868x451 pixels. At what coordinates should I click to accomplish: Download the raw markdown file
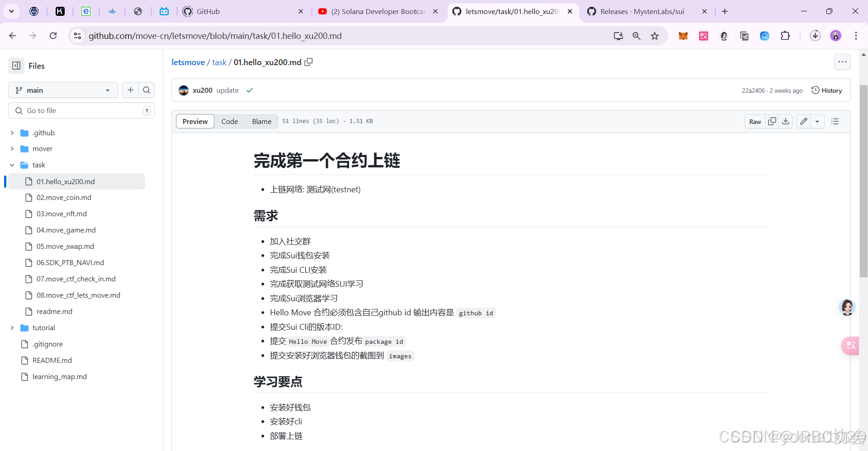pos(786,121)
